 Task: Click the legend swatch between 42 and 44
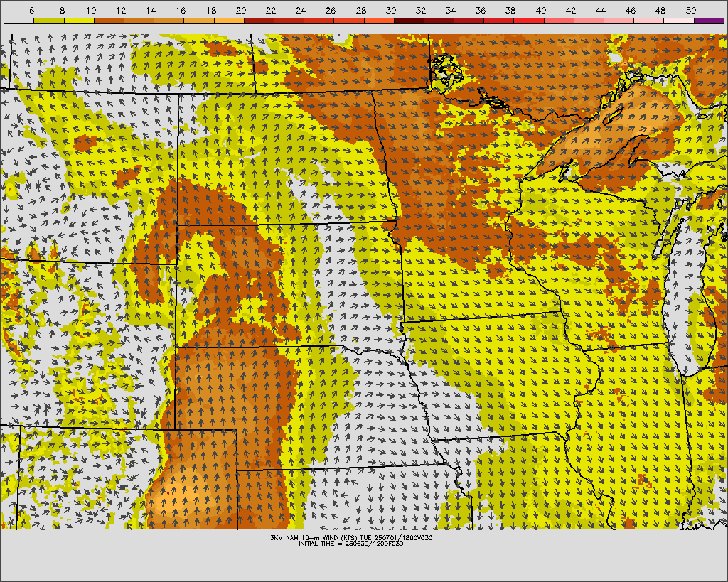point(589,21)
